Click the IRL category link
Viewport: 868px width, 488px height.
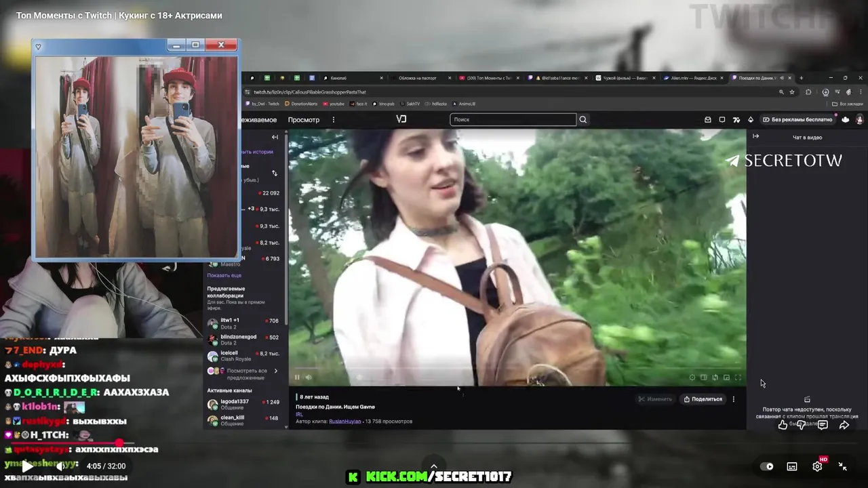[299, 414]
